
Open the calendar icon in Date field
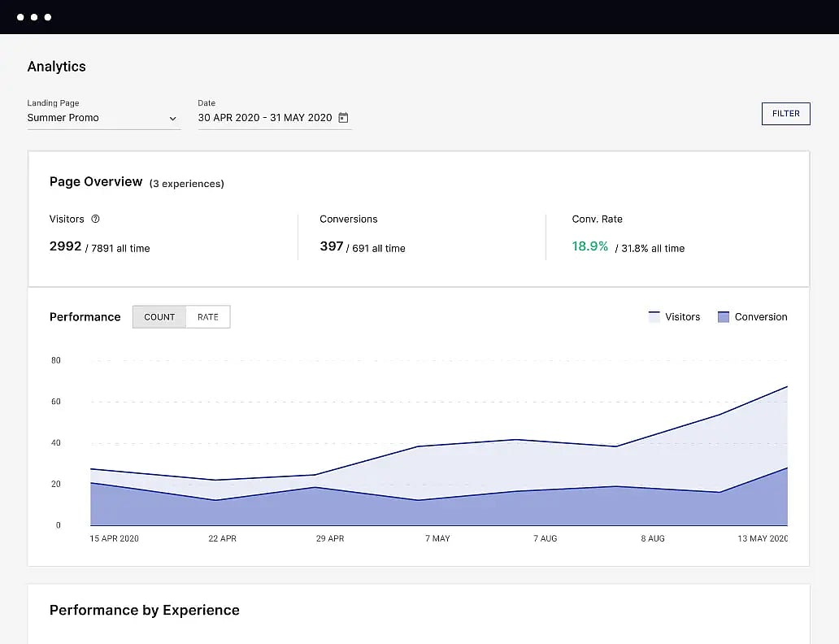click(x=343, y=118)
